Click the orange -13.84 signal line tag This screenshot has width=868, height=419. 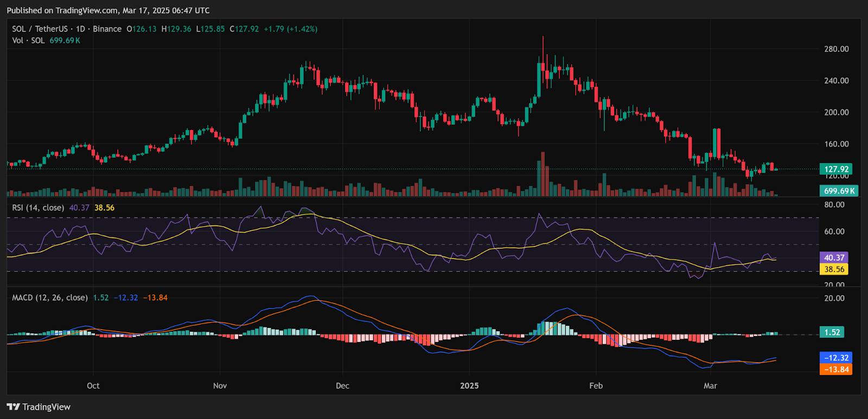coord(836,369)
